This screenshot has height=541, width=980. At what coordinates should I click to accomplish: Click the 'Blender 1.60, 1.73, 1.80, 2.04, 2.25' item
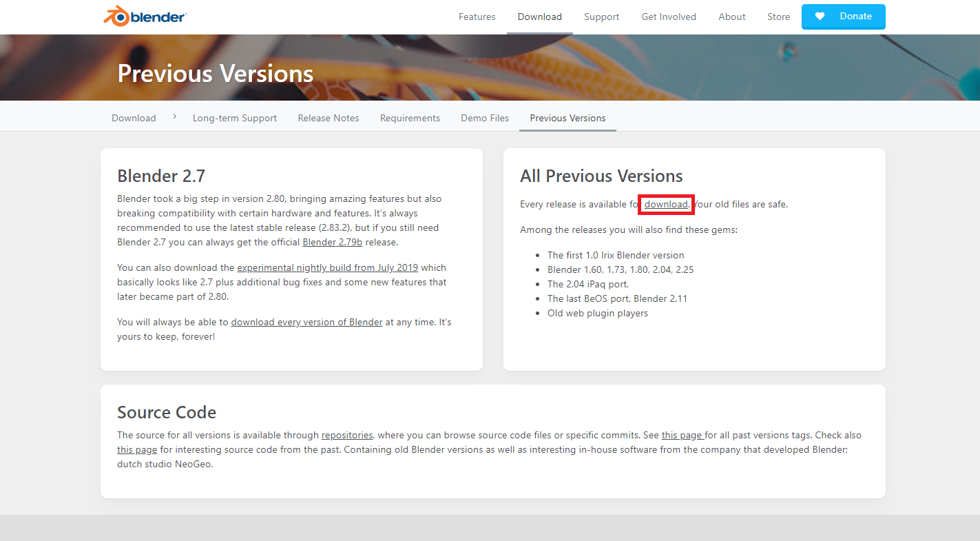621,269
